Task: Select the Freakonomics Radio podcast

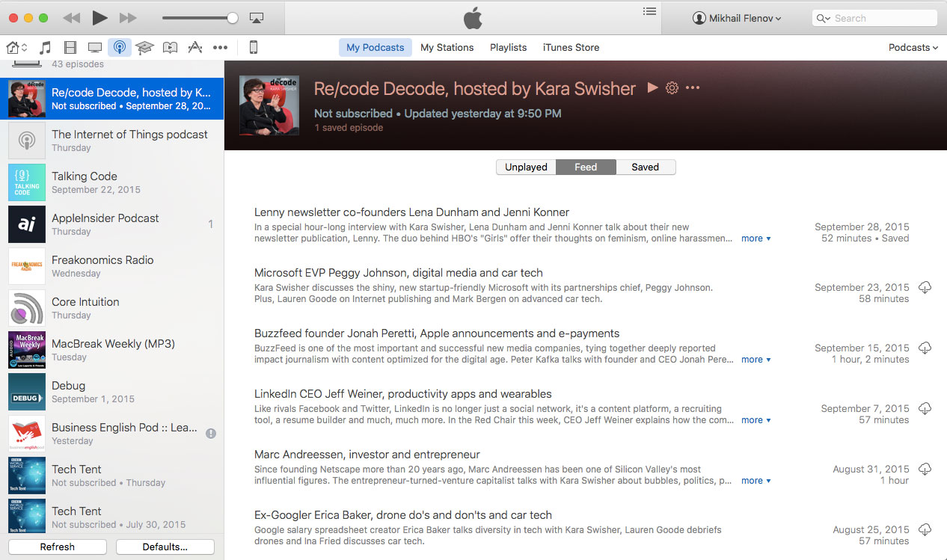Action: [112, 266]
